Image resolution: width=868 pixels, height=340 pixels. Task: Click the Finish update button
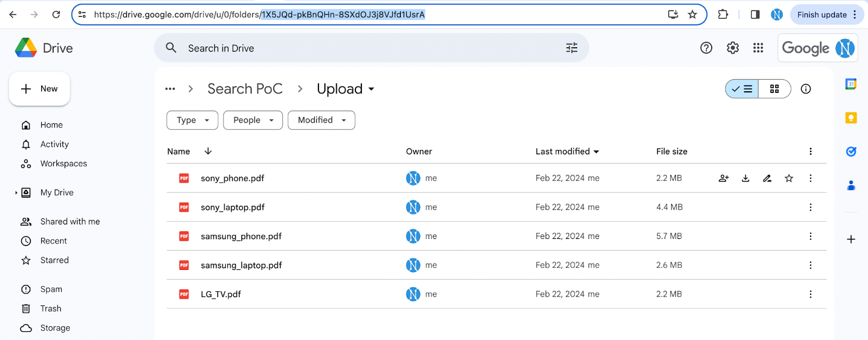(x=827, y=15)
